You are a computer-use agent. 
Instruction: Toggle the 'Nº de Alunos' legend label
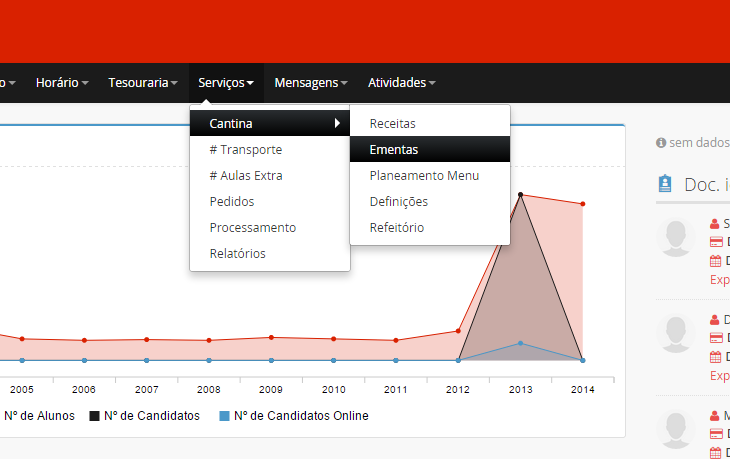point(39,416)
